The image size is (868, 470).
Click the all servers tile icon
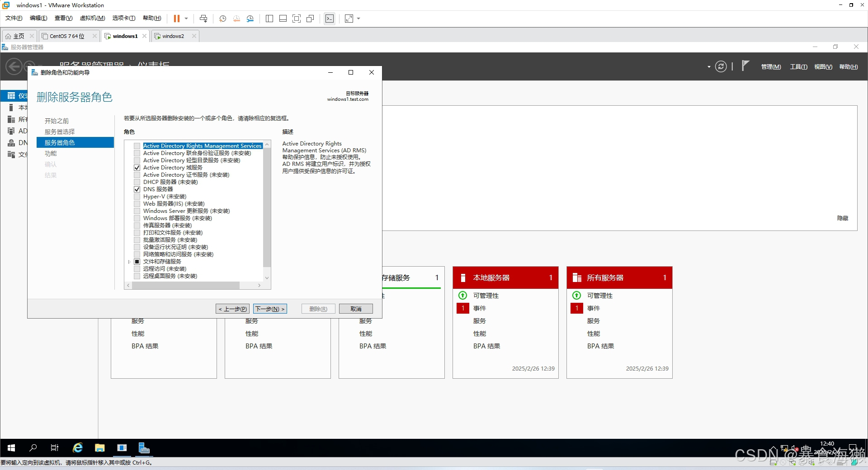tap(577, 277)
